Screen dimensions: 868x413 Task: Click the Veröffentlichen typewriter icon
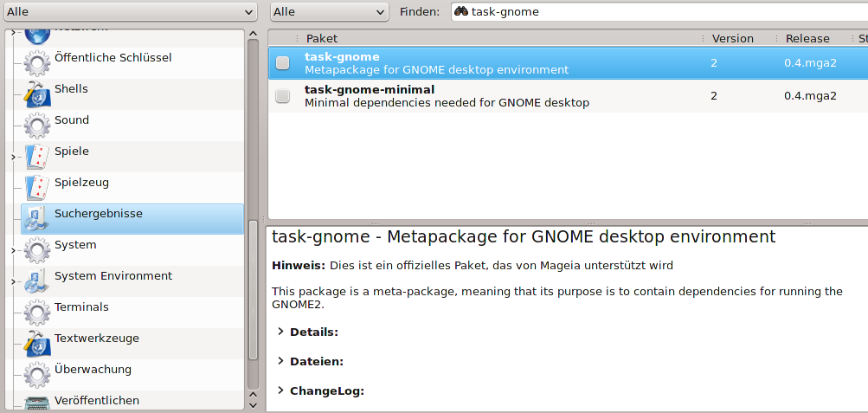(x=37, y=402)
